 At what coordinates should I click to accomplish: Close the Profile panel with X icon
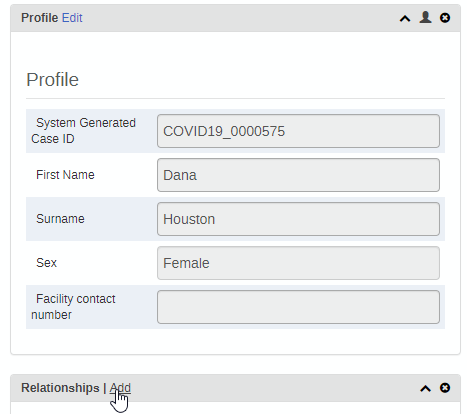point(445,18)
